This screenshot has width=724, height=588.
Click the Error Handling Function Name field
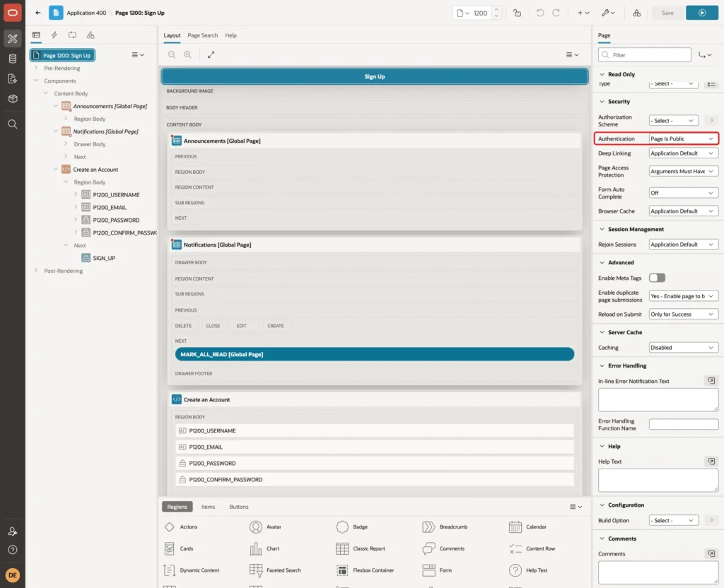point(684,424)
